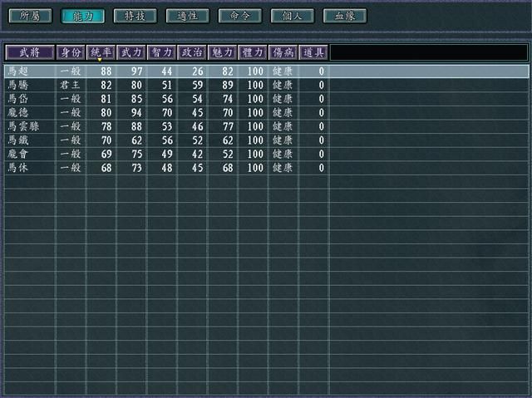Open the 特技 tab

click(x=135, y=16)
